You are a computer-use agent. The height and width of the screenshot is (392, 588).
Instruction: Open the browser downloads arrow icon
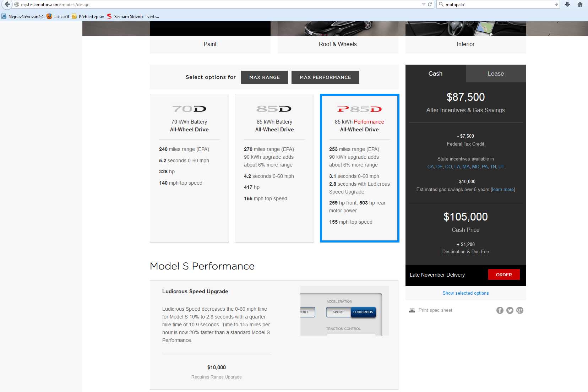(567, 4)
